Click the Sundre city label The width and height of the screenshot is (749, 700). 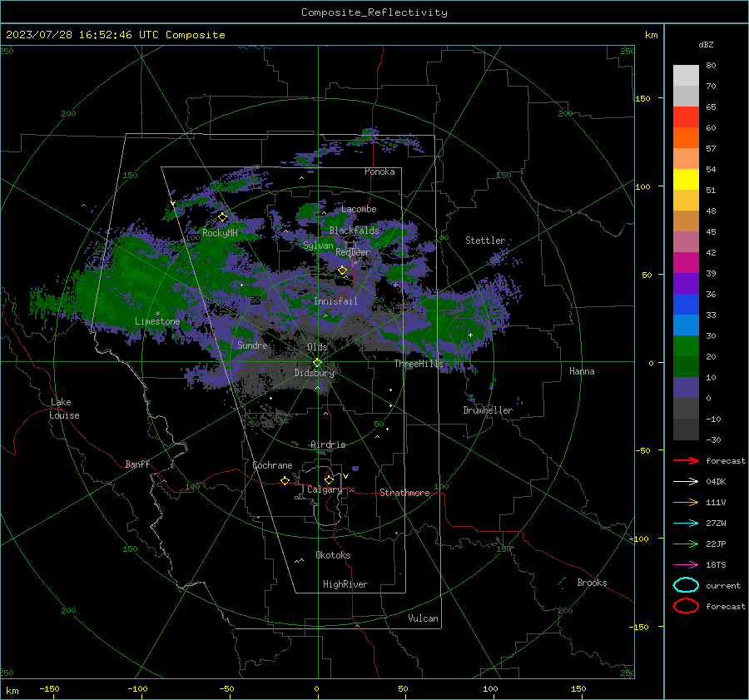252,345
